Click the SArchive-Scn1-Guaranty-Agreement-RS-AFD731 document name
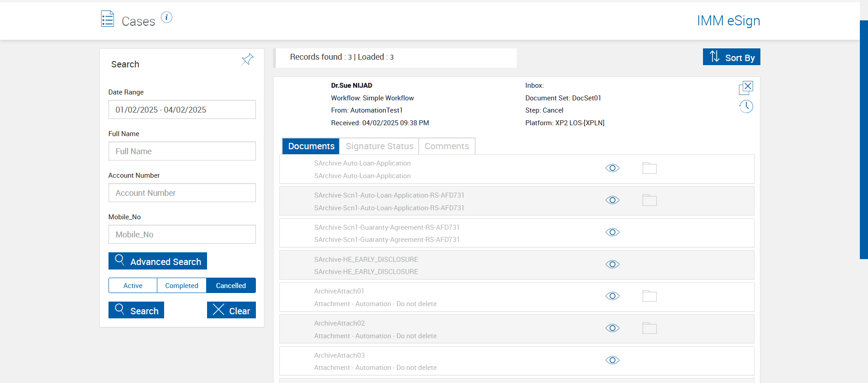The width and height of the screenshot is (868, 383). pyautogui.click(x=387, y=227)
